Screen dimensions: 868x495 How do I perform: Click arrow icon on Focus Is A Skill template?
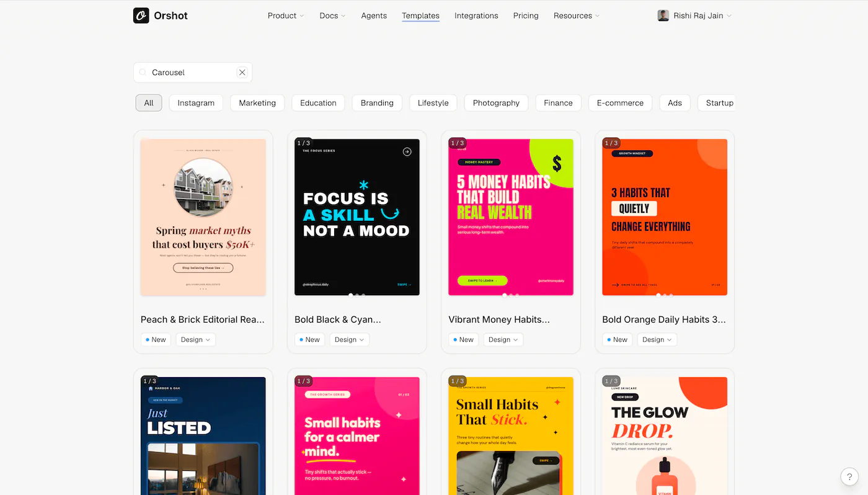coord(407,151)
